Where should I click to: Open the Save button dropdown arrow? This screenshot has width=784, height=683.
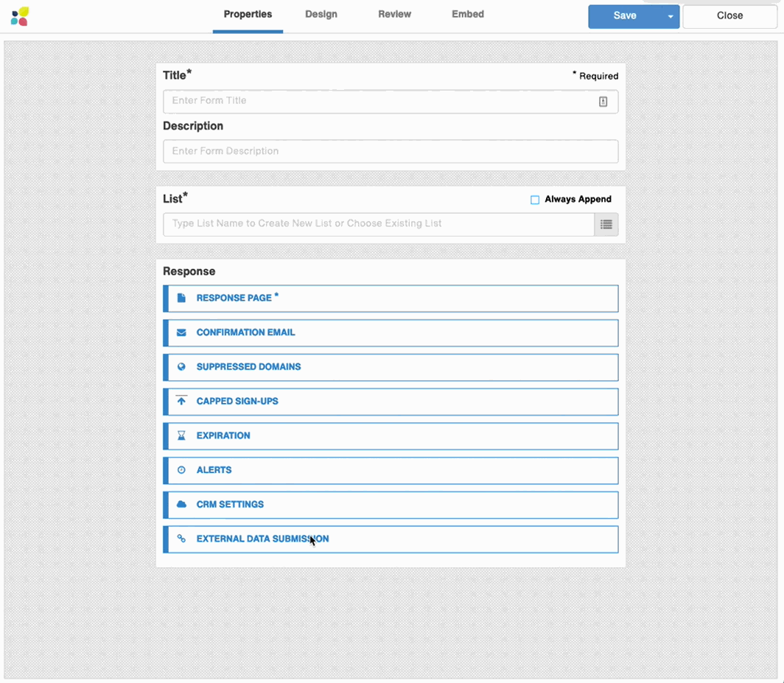click(670, 16)
